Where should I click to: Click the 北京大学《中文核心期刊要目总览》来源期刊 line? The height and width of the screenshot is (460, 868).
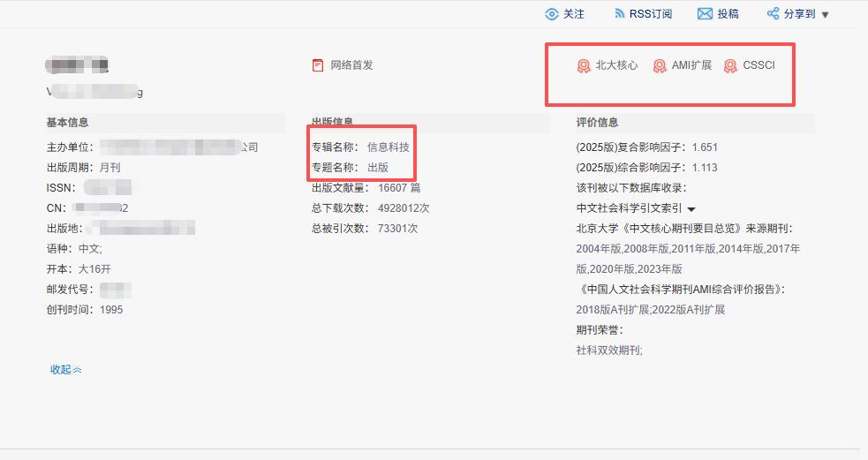(684, 228)
